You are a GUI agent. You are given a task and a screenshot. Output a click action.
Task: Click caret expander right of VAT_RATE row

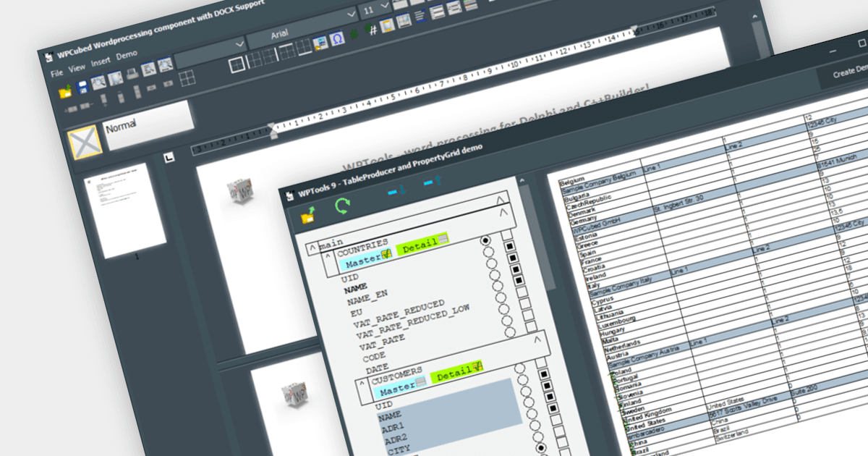[536, 338]
